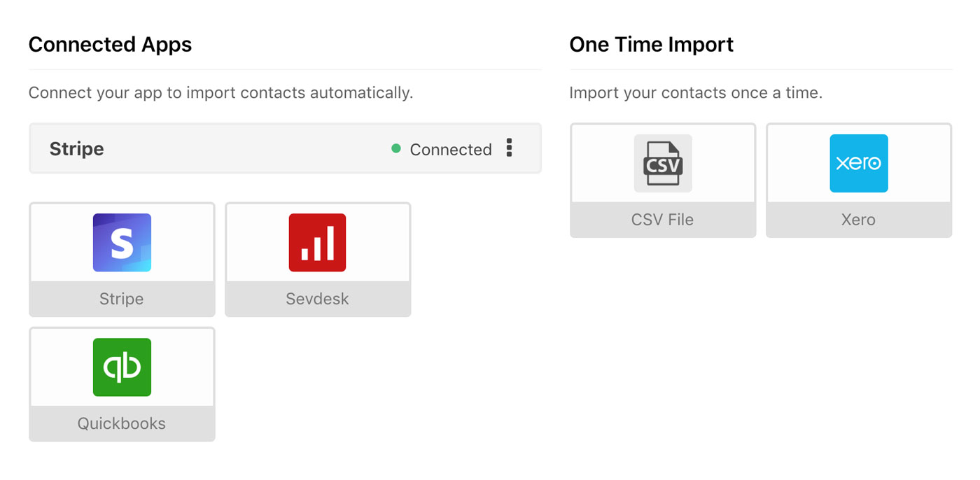Click the 'Connected' status text

click(x=450, y=150)
